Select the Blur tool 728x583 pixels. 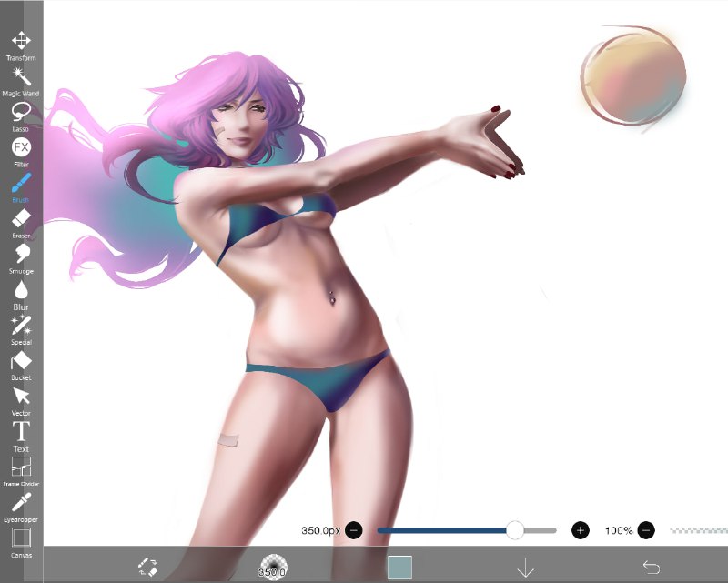pos(21,296)
